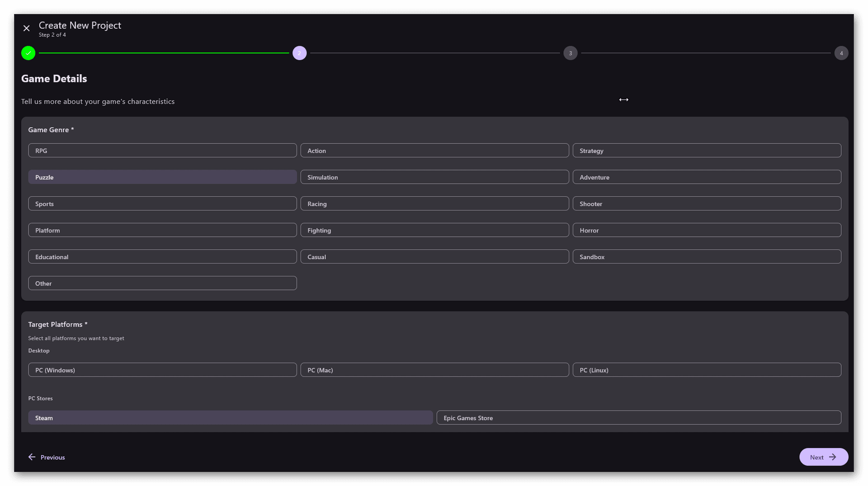Select the Platform genre
Viewport: 868px width, 486px height.
tap(162, 230)
